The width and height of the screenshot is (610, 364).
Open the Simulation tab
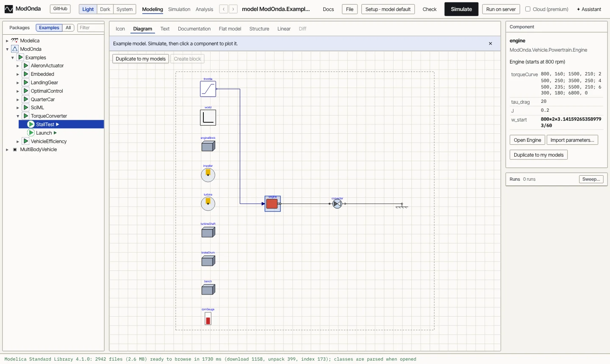(x=179, y=9)
